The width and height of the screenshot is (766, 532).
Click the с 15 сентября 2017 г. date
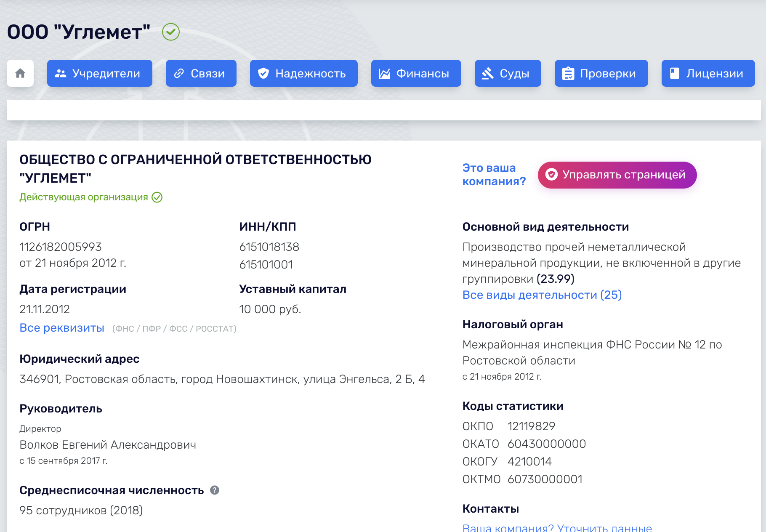coord(64,461)
